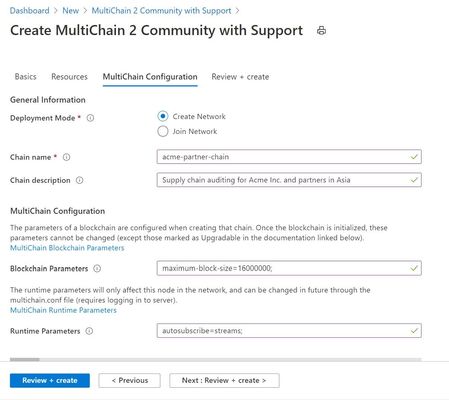
Task: Open the Resources tab
Action: 69,77
